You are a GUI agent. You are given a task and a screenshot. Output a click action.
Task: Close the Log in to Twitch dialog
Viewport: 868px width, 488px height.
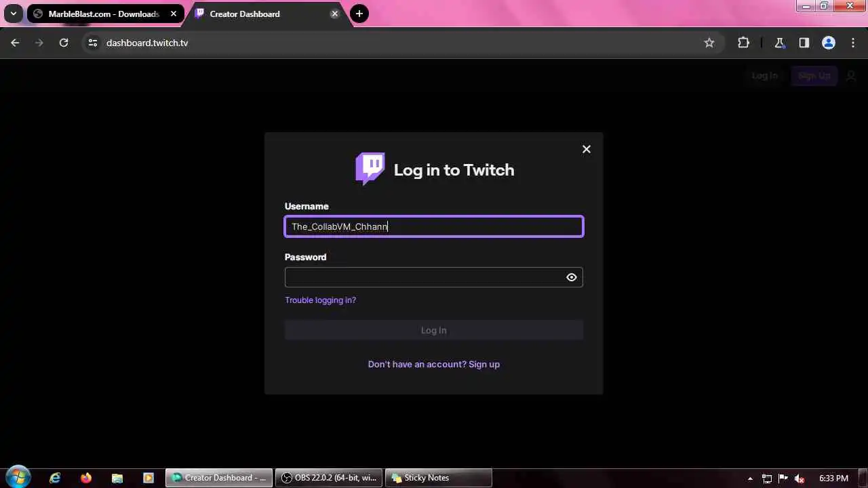pyautogui.click(x=587, y=149)
